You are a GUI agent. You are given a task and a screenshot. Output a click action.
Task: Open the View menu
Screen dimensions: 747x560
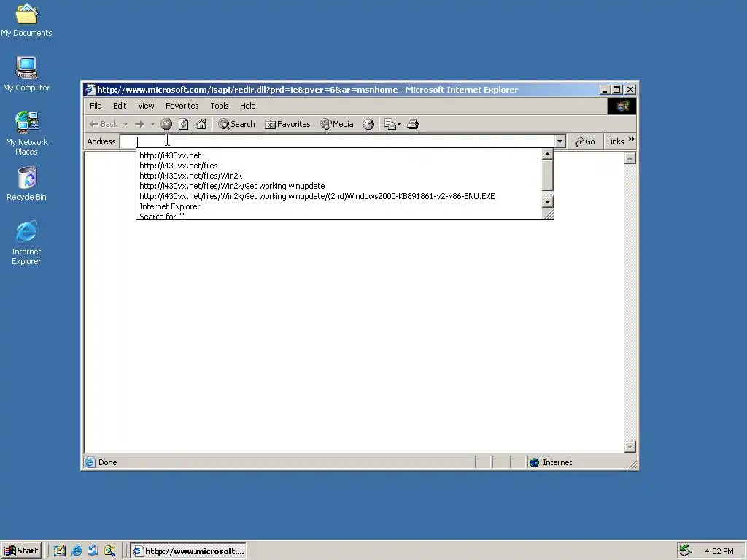(146, 106)
